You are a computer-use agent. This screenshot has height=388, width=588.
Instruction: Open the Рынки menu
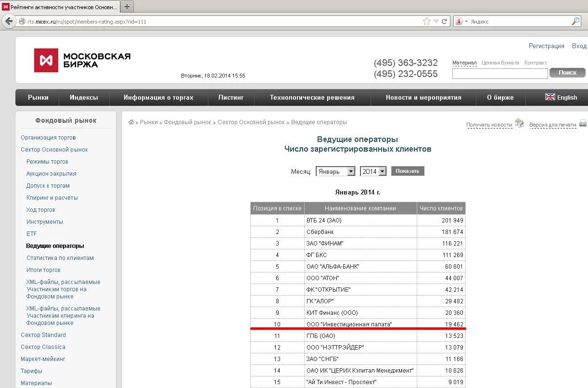38,97
